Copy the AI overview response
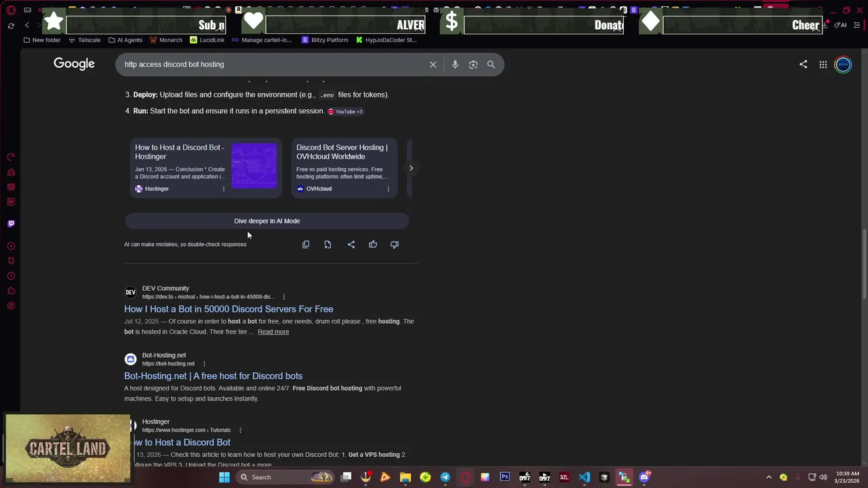The image size is (868, 488). click(x=306, y=244)
